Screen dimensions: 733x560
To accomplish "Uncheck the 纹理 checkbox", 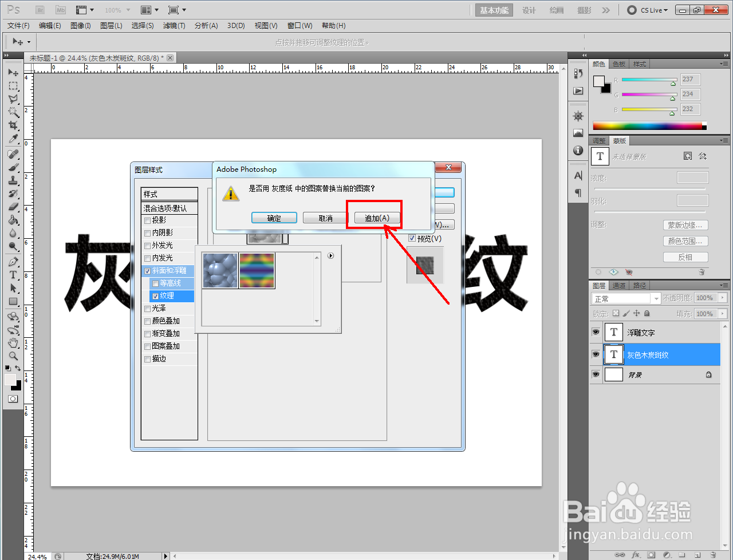I will pos(155,296).
